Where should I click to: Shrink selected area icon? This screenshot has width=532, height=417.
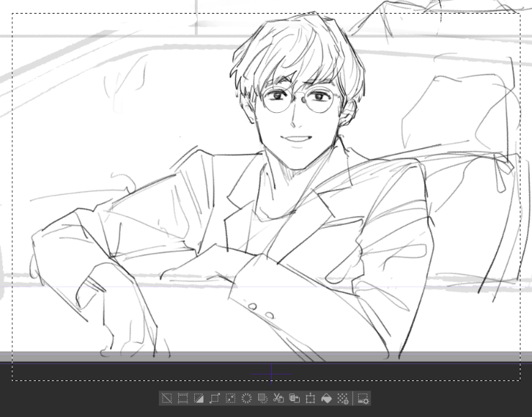pyautogui.click(x=230, y=398)
